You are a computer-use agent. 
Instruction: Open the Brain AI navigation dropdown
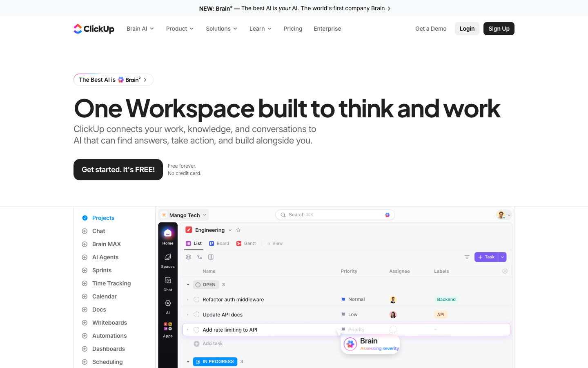coord(140,29)
